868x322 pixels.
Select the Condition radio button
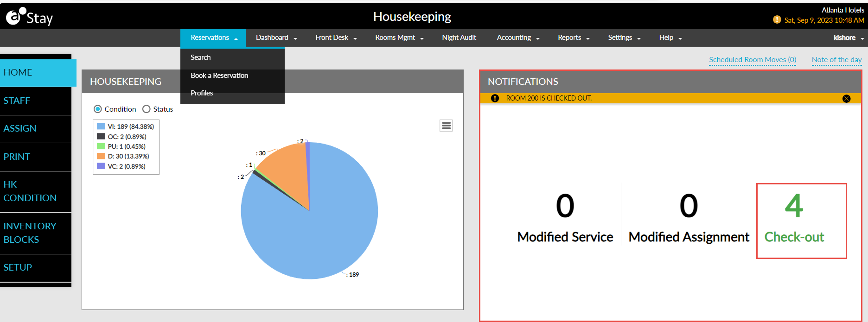click(x=98, y=109)
